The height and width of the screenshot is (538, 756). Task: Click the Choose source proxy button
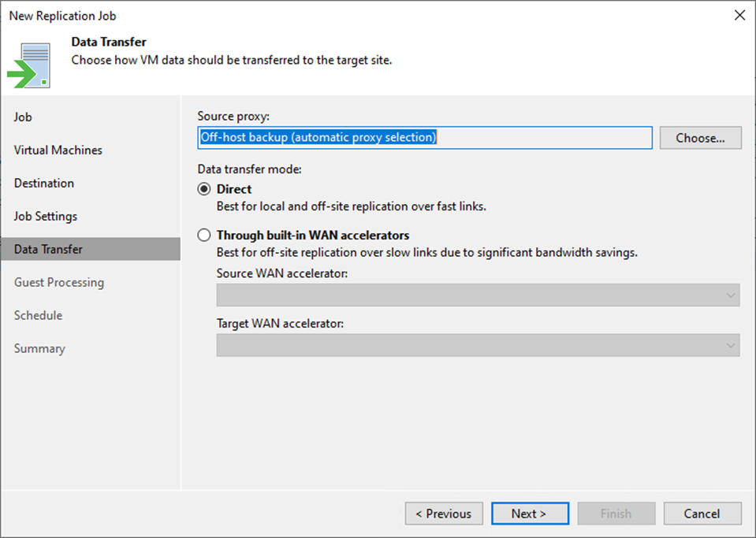tap(700, 138)
